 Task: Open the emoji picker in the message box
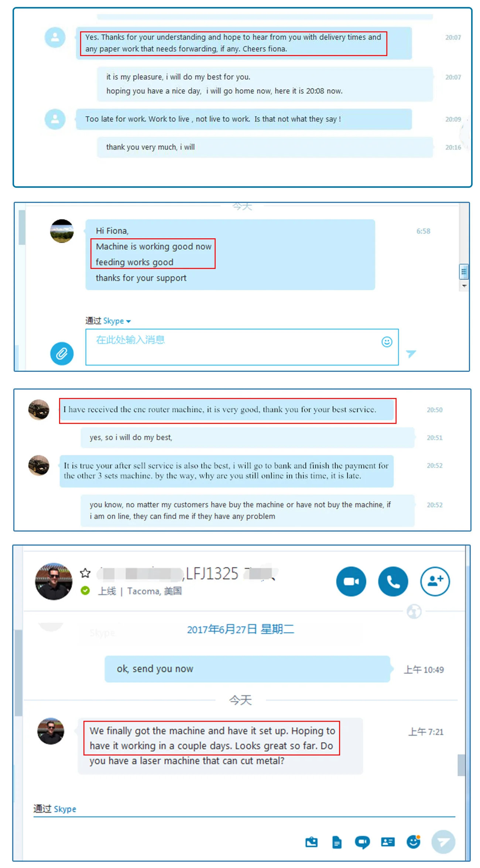point(387,342)
